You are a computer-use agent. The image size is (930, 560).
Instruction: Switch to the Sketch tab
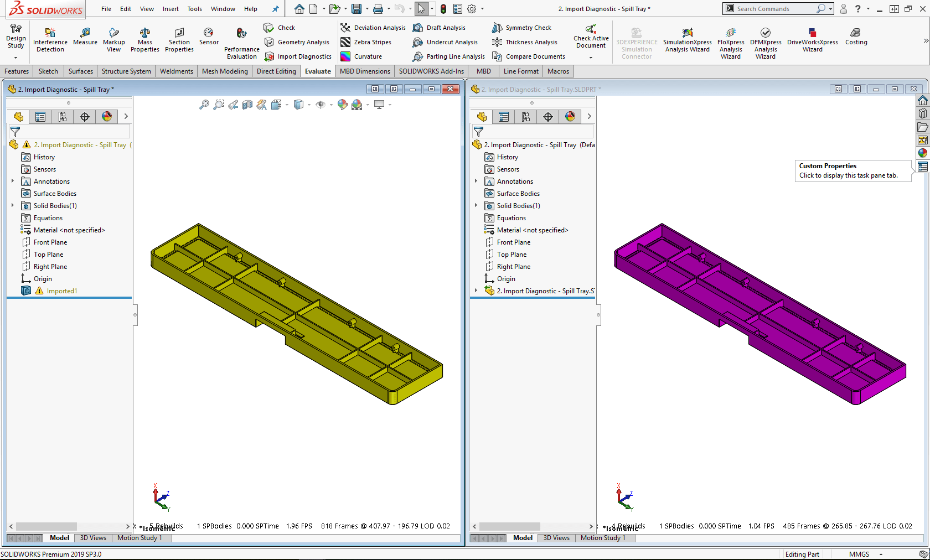[48, 71]
